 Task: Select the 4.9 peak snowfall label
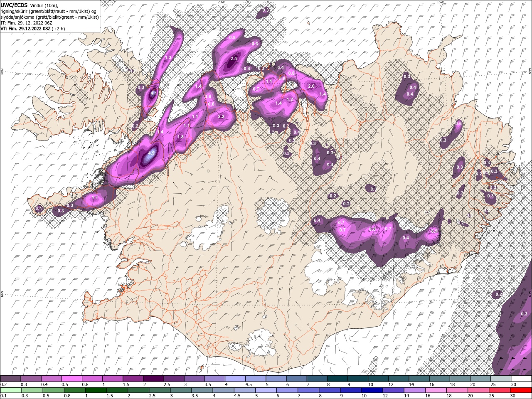151,153
